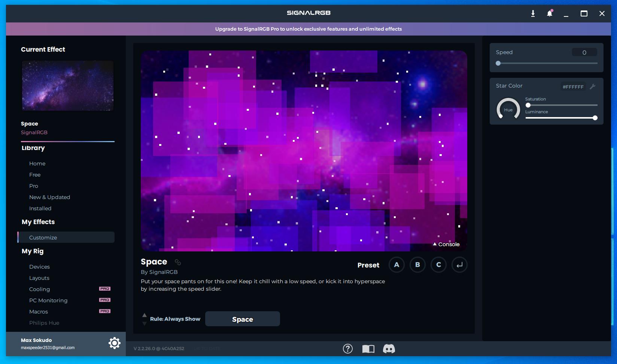The image size is (617, 364).
Task: Open the documentation book icon
Action: pos(368,349)
